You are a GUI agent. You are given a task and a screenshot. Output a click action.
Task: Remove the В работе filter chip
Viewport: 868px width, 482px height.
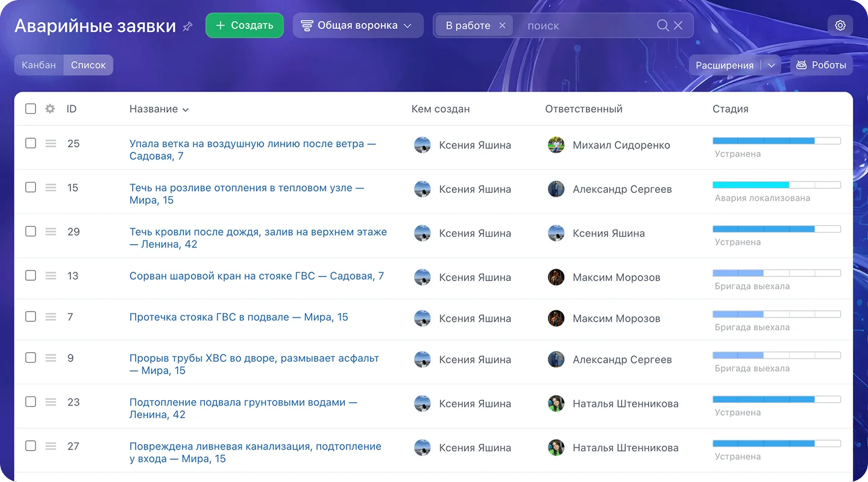pyautogui.click(x=502, y=25)
